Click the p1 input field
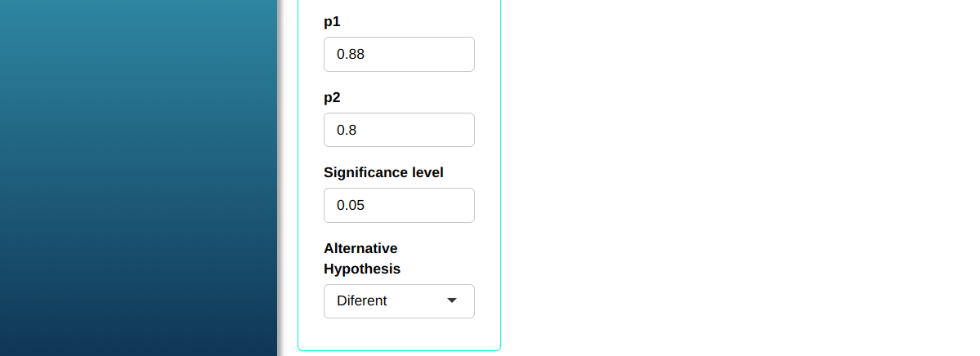Image resolution: width=980 pixels, height=356 pixels. pyautogui.click(x=399, y=54)
